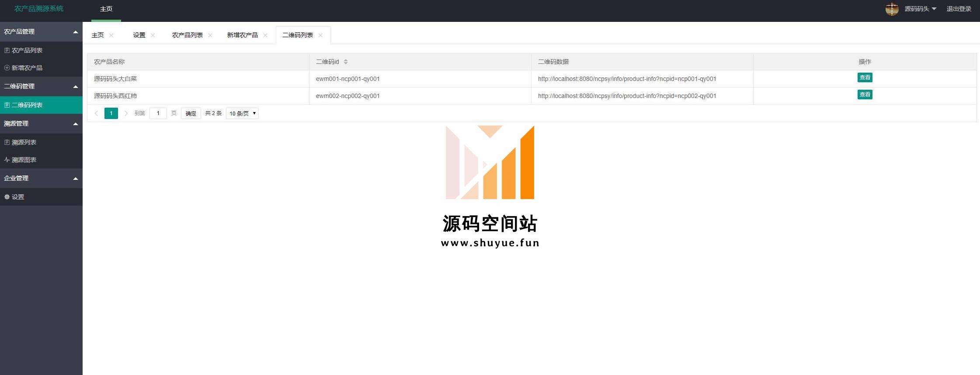Click the 溯源列表 sidebar list icon
980x375 pixels.
[x=7, y=142]
